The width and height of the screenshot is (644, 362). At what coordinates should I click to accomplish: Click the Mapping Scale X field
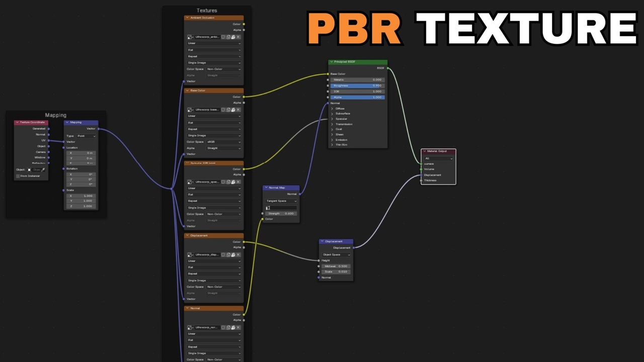coord(80,196)
